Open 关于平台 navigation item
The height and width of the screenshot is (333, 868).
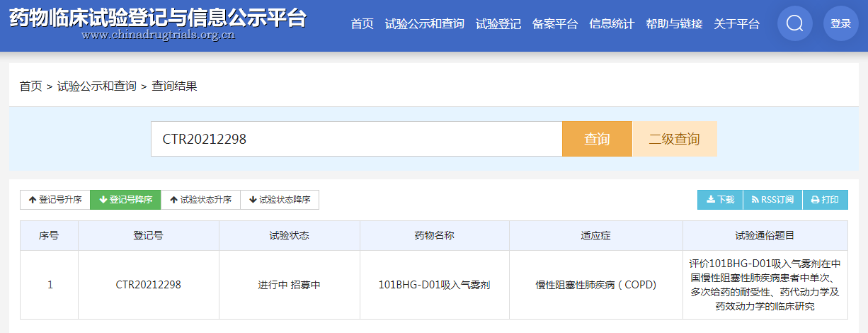[x=736, y=24]
